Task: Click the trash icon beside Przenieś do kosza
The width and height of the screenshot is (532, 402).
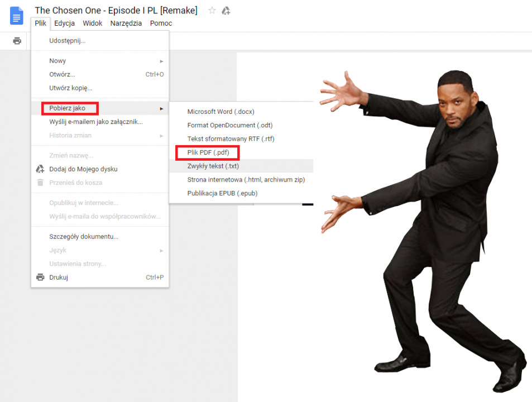Action: tap(40, 183)
